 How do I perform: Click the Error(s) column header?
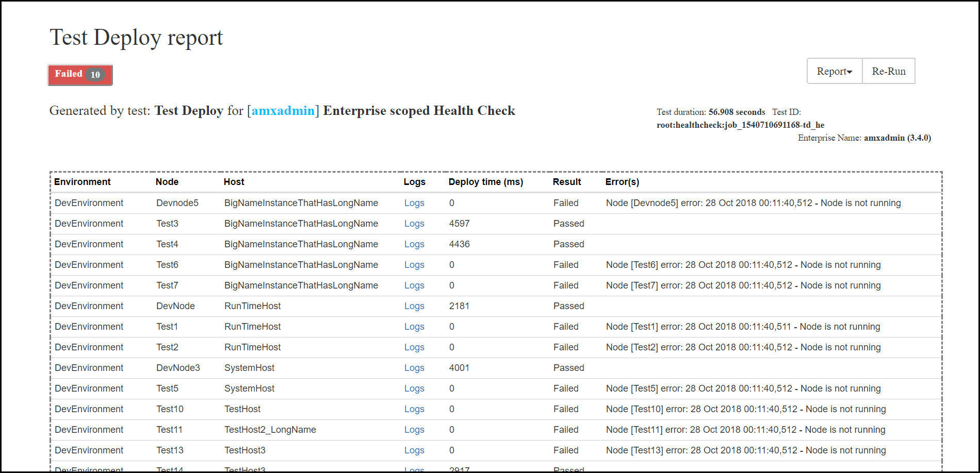click(622, 182)
